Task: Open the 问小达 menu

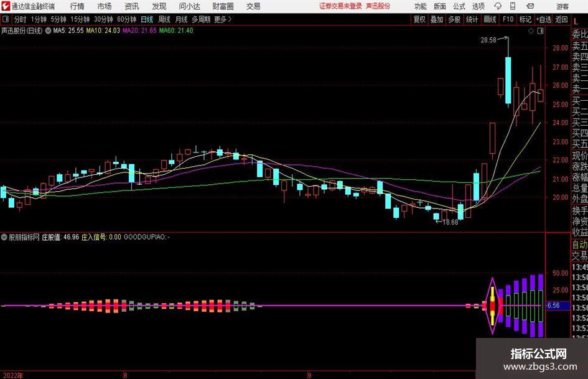Action: [x=189, y=6]
